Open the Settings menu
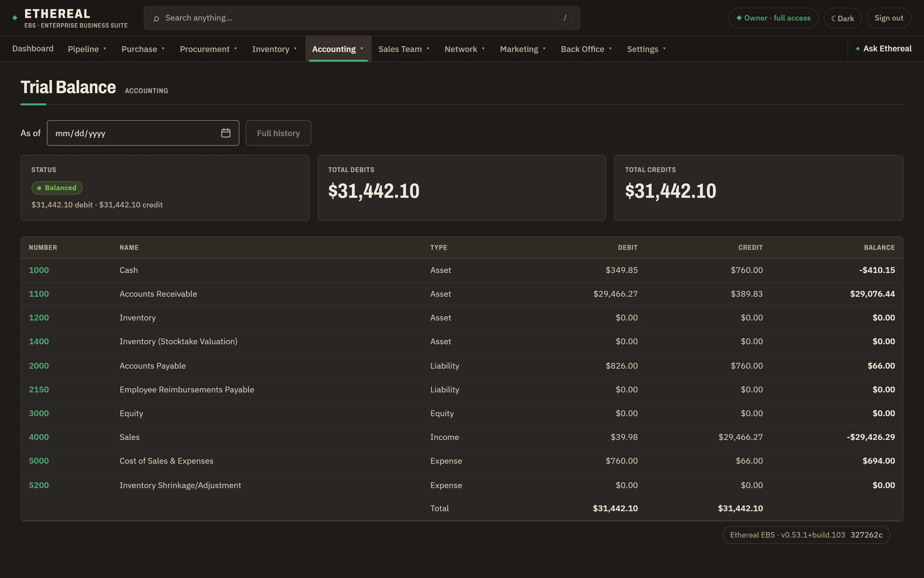924x578 pixels. tap(646, 49)
